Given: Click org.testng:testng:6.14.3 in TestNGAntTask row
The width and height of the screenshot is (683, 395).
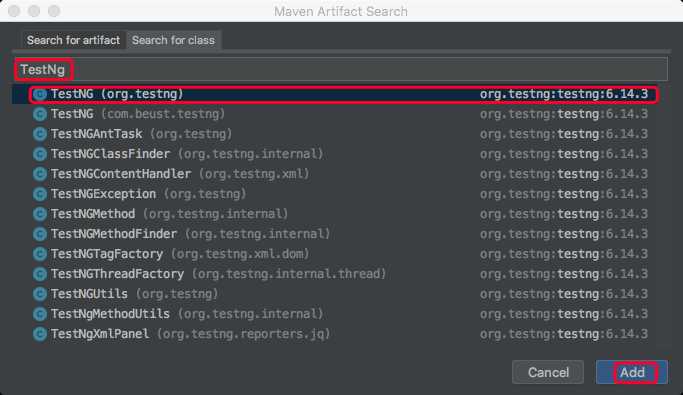Looking at the screenshot, I should [564, 134].
